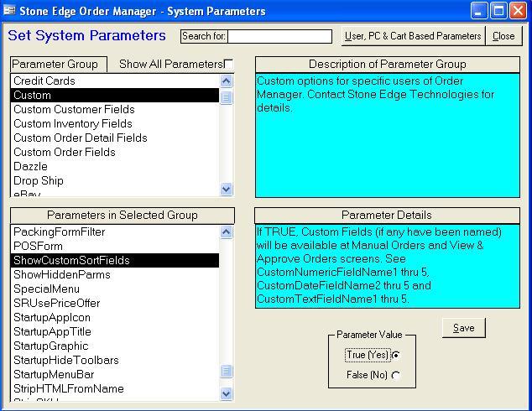This screenshot has width=532, height=411.
Task: Click down arrow in Parameter Group list
Action: coord(227,189)
